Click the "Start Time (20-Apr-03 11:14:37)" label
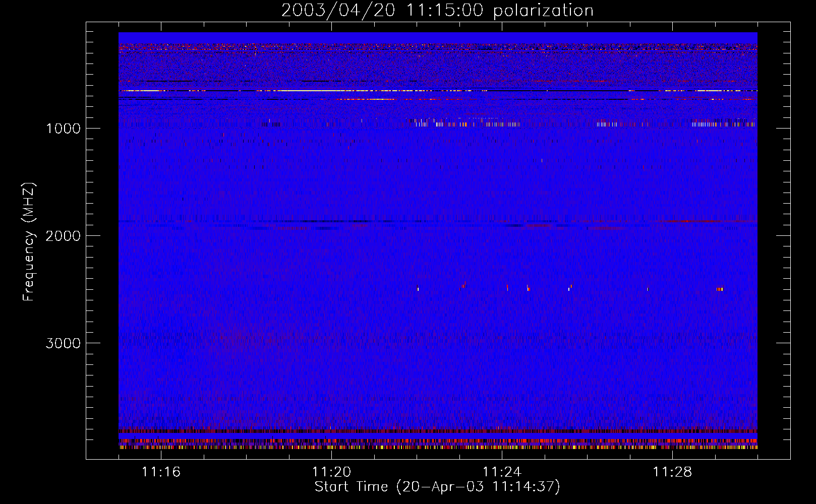 (x=437, y=487)
